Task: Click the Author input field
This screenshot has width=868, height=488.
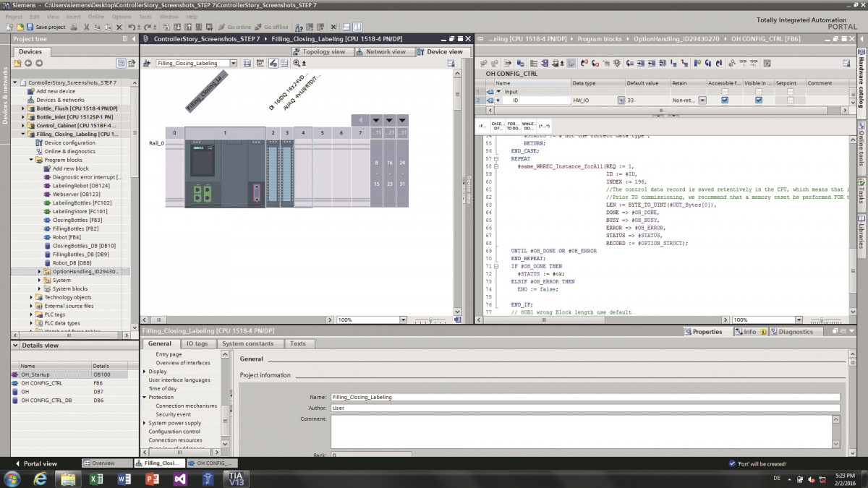Action: tap(585, 408)
